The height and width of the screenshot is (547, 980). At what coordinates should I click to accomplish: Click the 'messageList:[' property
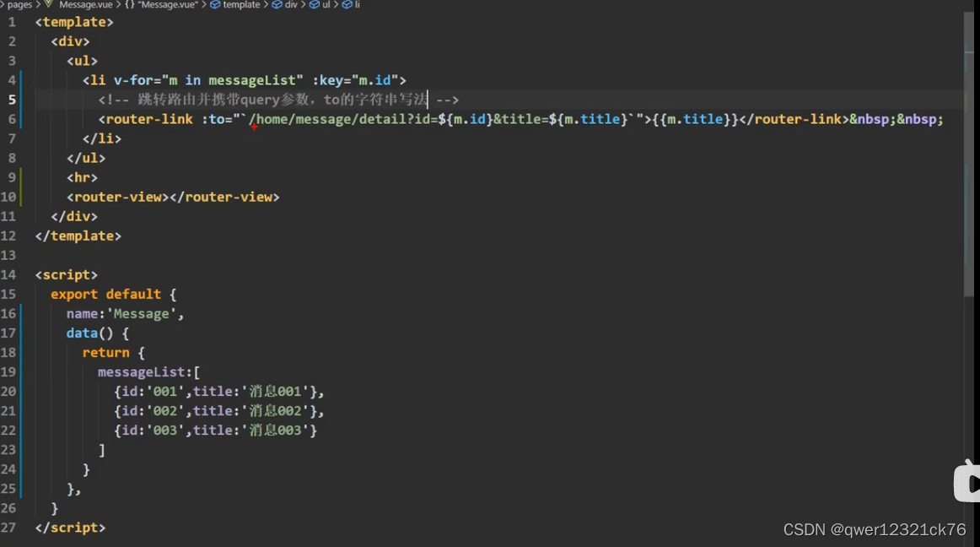click(x=148, y=371)
